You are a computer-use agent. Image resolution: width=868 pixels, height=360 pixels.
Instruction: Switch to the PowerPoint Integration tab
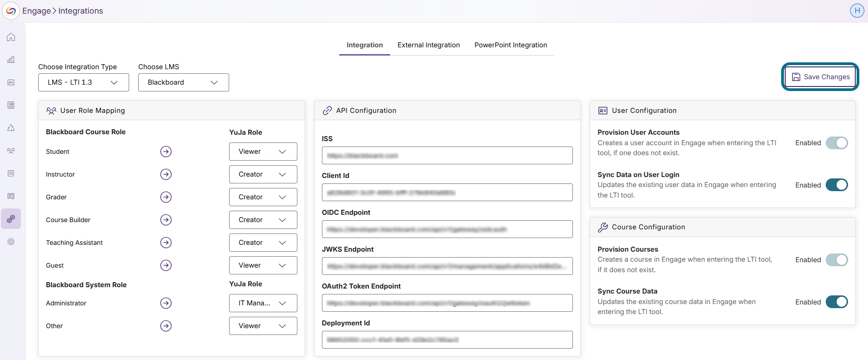(x=511, y=45)
